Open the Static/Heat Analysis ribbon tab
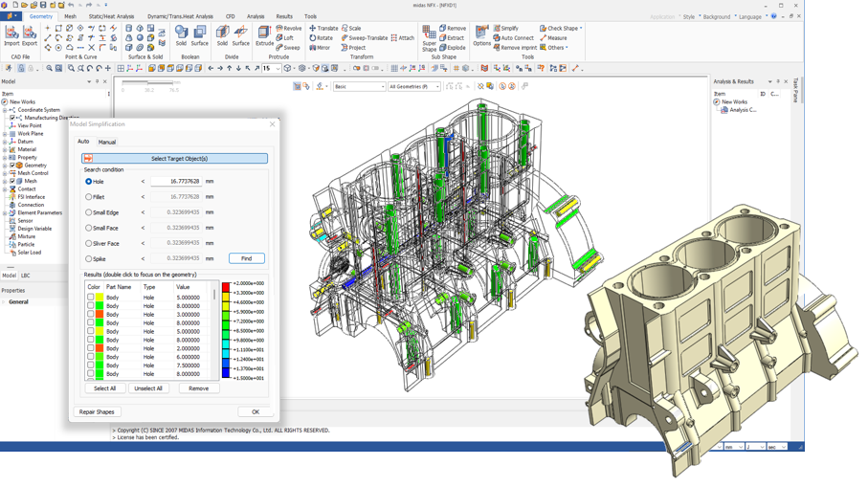The height and width of the screenshot is (487, 868). tap(111, 16)
